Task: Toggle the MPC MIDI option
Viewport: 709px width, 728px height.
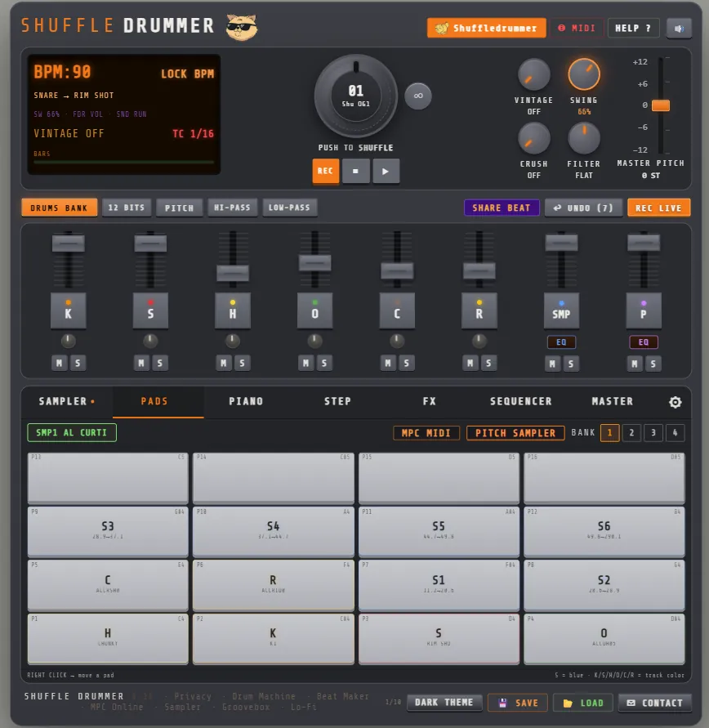Action: 426,433
